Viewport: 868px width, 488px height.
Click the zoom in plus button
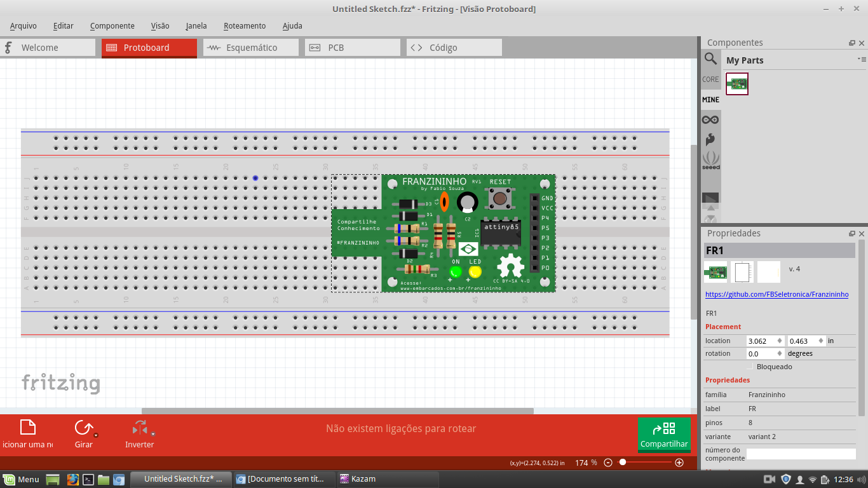[679, 463]
